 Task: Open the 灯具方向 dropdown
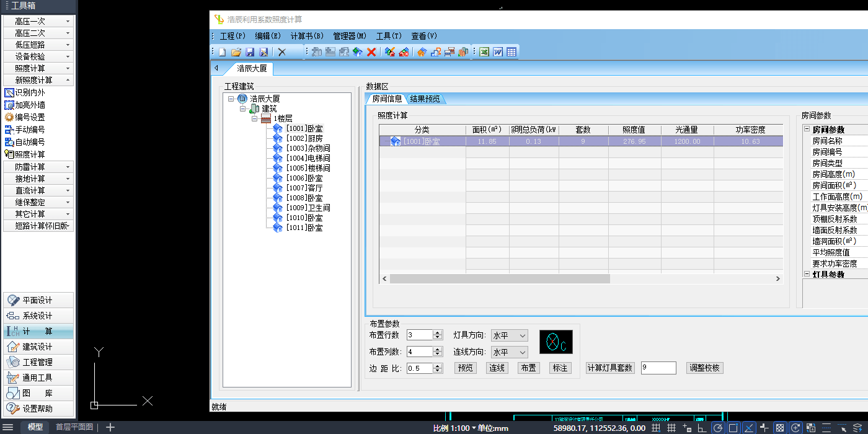[x=509, y=335]
